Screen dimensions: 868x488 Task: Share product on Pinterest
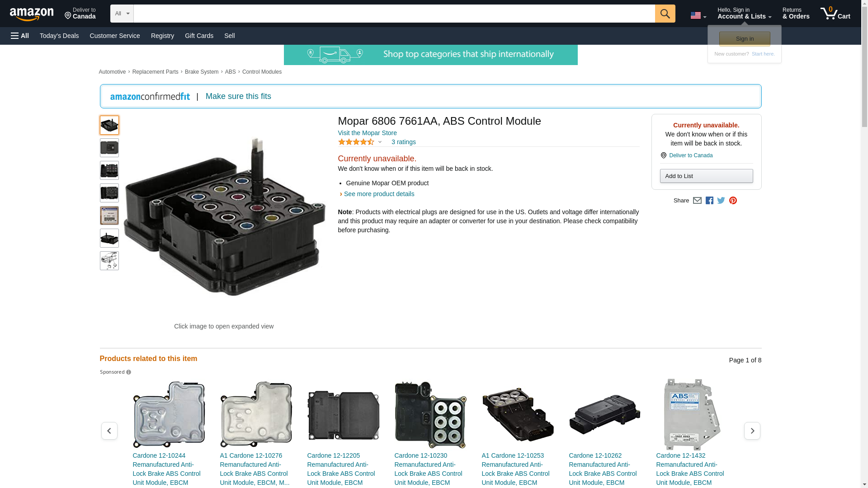(x=733, y=201)
